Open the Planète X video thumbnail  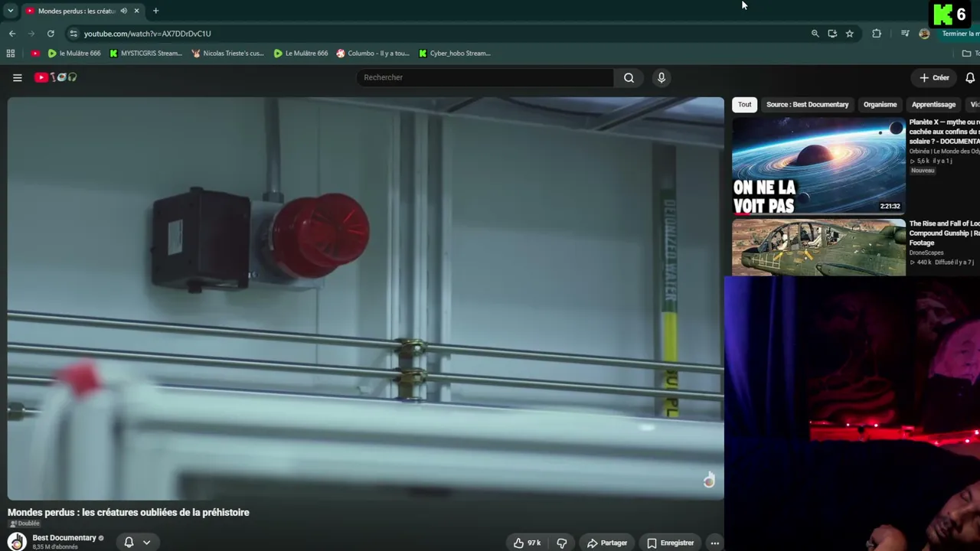[x=818, y=165]
